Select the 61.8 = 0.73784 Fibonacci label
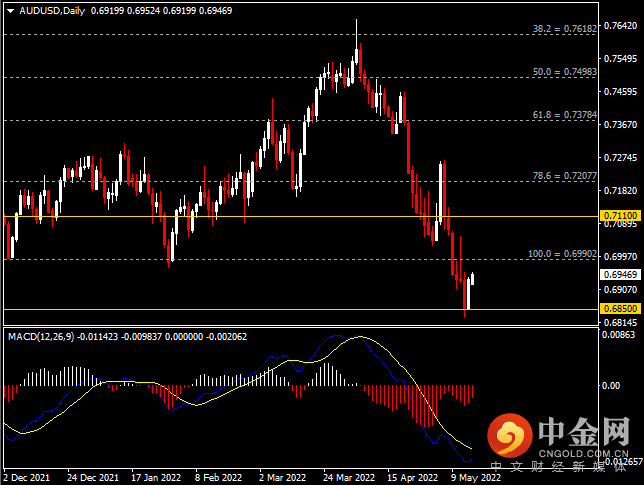This screenshot has width=644, height=485. [565, 115]
